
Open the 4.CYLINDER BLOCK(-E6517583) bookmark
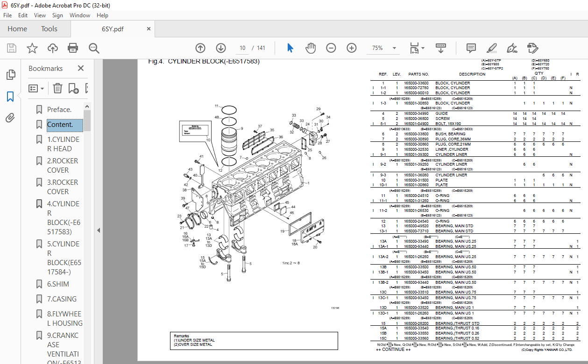click(x=64, y=218)
